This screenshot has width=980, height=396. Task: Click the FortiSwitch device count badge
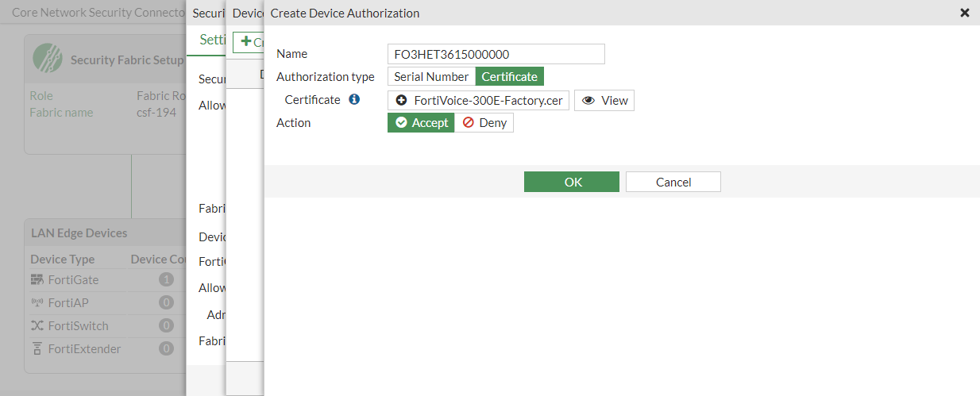point(166,325)
